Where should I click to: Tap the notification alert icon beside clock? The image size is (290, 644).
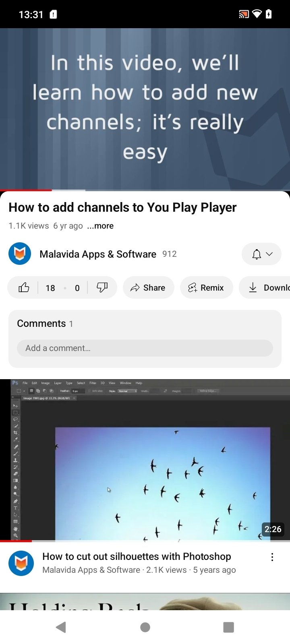click(x=53, y=14)
